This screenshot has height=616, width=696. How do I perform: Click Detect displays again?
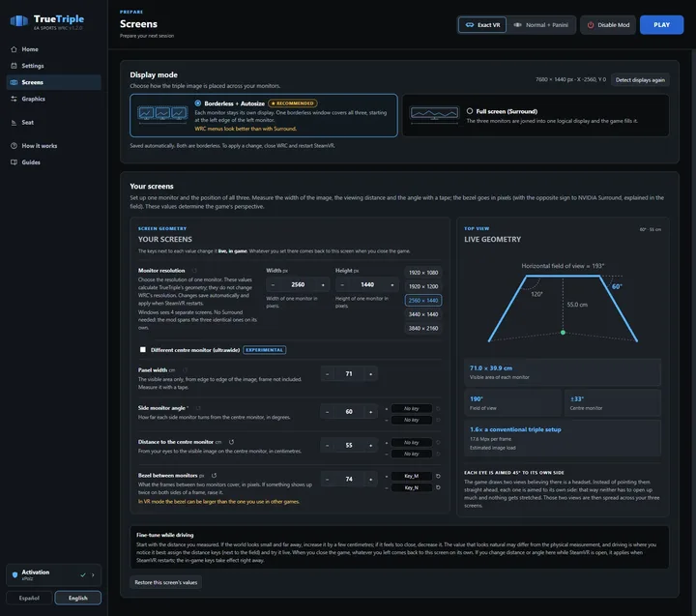coord(640,80)
